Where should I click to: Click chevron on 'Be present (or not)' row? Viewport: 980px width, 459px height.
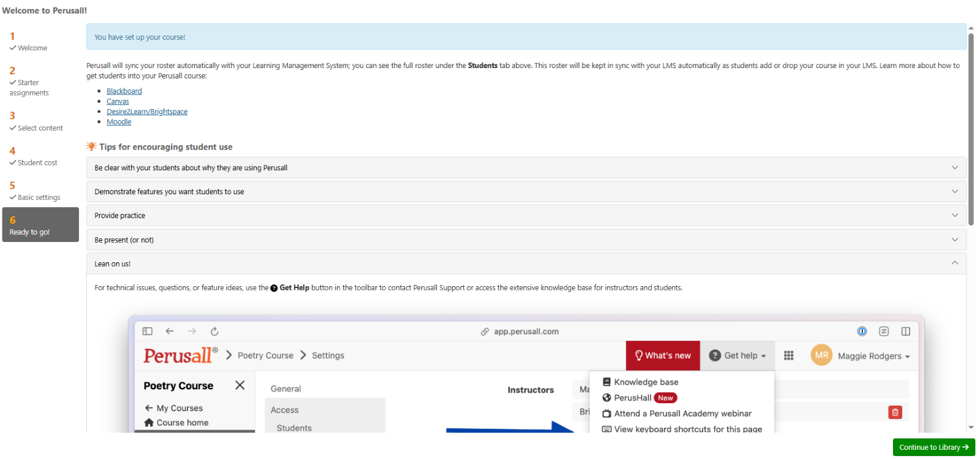pyautogui.click(x=954, y=240)
